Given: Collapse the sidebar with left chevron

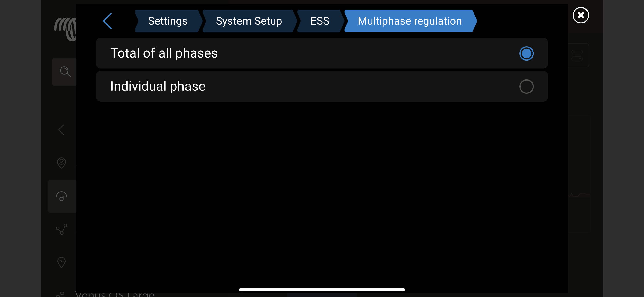Looking at the screenshot, I should [x=61, y=130].
